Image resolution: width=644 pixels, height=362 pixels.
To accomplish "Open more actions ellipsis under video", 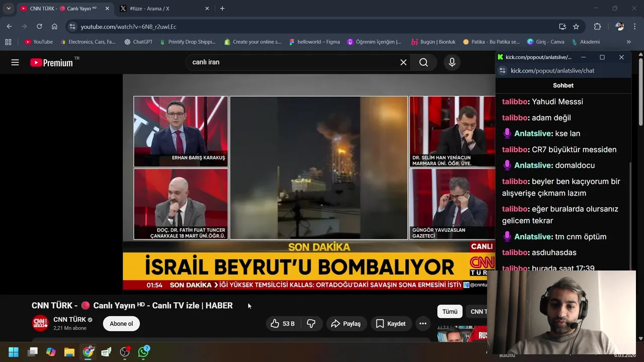I will 423,324.
